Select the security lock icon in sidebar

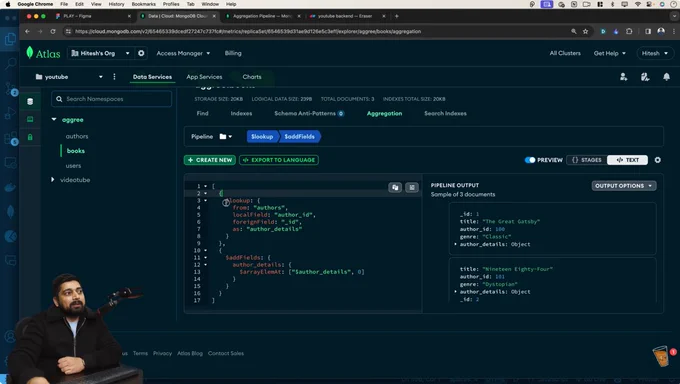30,137
